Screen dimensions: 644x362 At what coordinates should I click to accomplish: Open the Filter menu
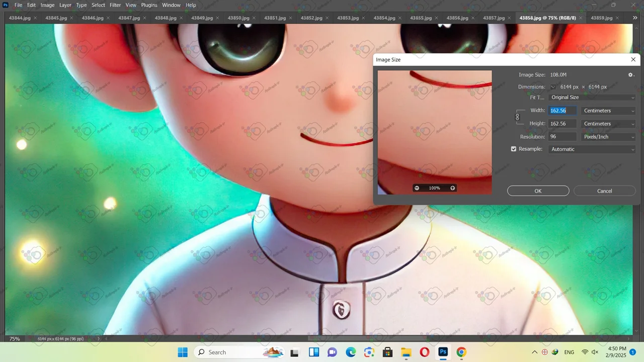pyautogui.click(x=115, y=5)
